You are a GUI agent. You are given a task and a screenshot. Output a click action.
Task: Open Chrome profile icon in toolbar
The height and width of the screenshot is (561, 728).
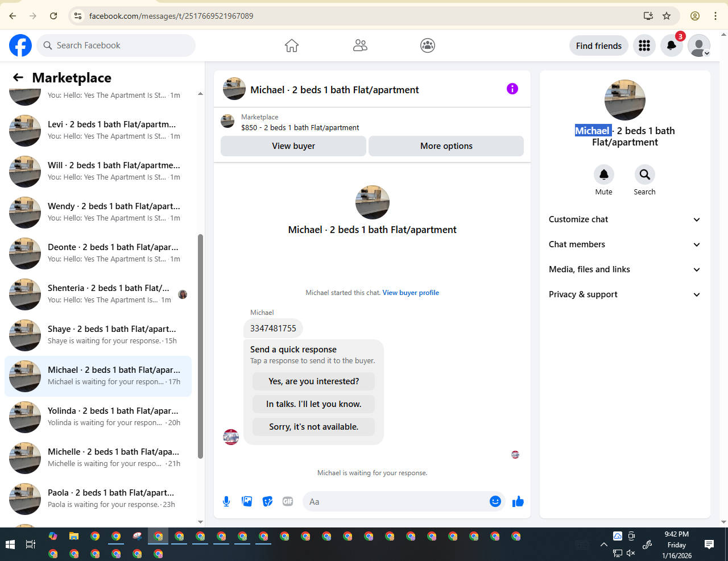(x=695, y=16)
